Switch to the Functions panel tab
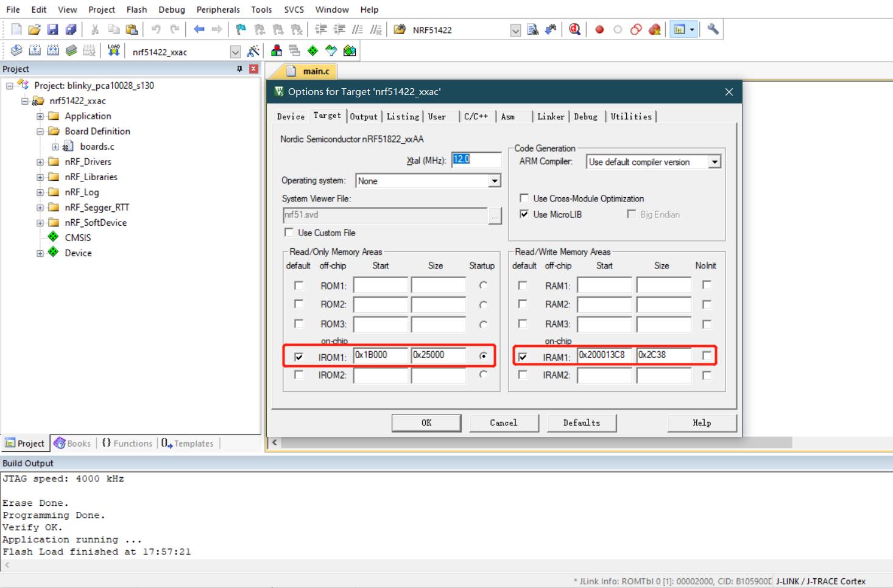The width and height of the screenshot is (893, 588). [x=127, y=443]
